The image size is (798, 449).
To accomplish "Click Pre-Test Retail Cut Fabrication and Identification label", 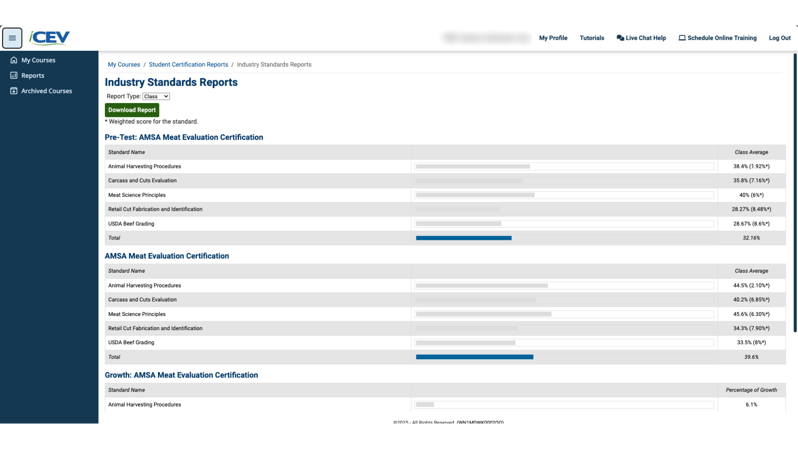I will point(155,209).
